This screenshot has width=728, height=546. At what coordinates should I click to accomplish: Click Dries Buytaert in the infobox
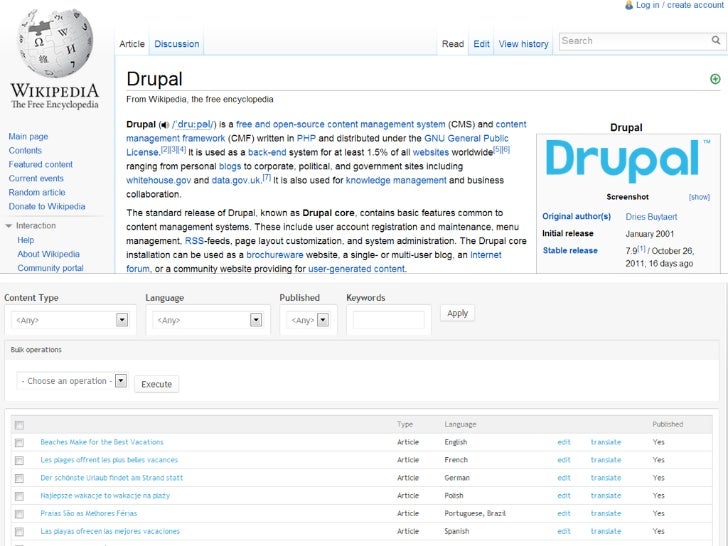651,217
